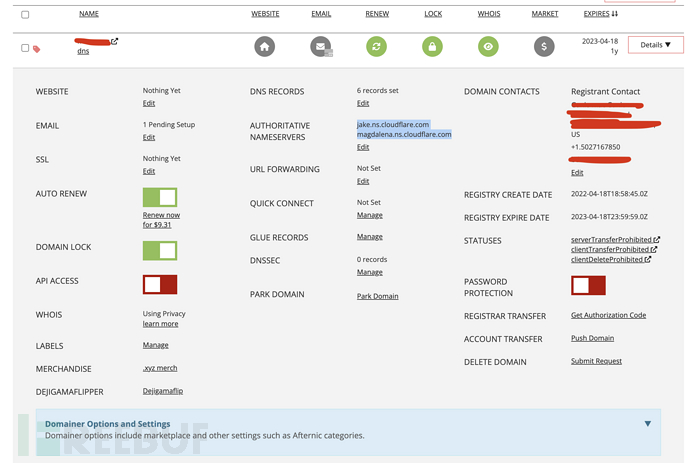Click the registry create date value
The height and width of the screenshot is (463, 690).
coord(609,194)
